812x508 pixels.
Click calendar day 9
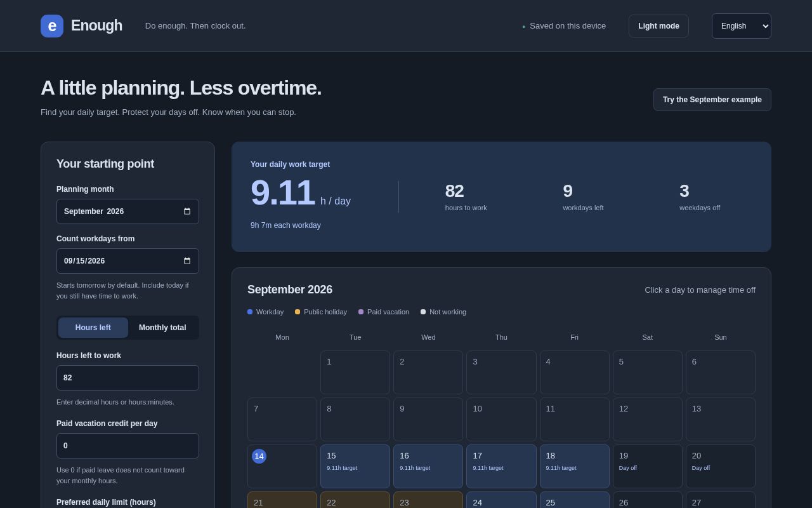(x=428, y=419)
